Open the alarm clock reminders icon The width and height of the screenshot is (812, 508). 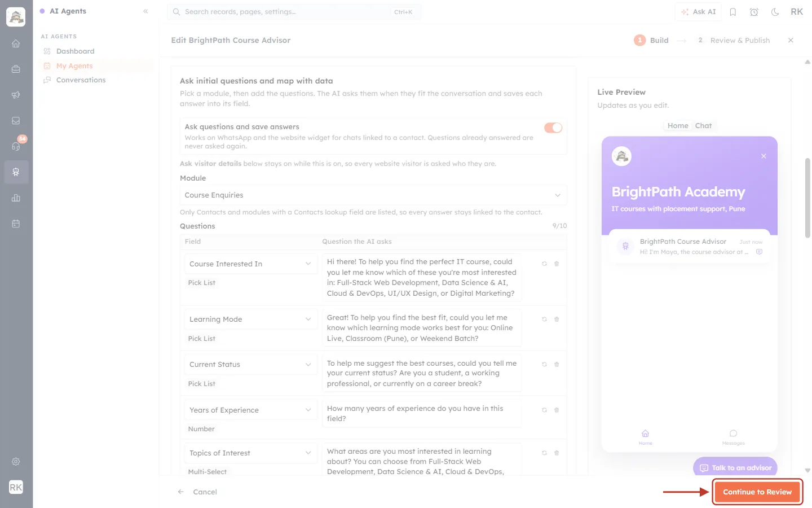[754, 12]
